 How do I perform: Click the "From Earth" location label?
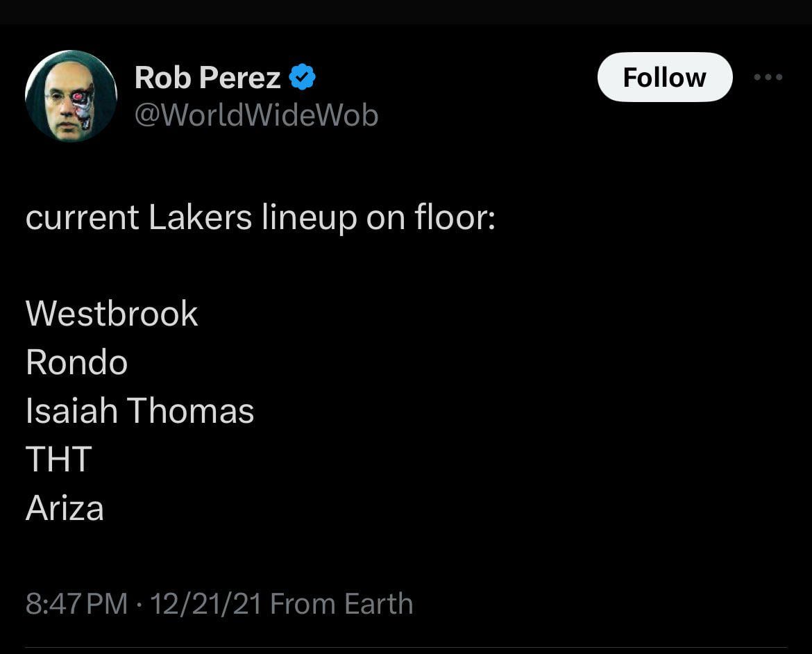pyautogui.click(x=341, y=603)
